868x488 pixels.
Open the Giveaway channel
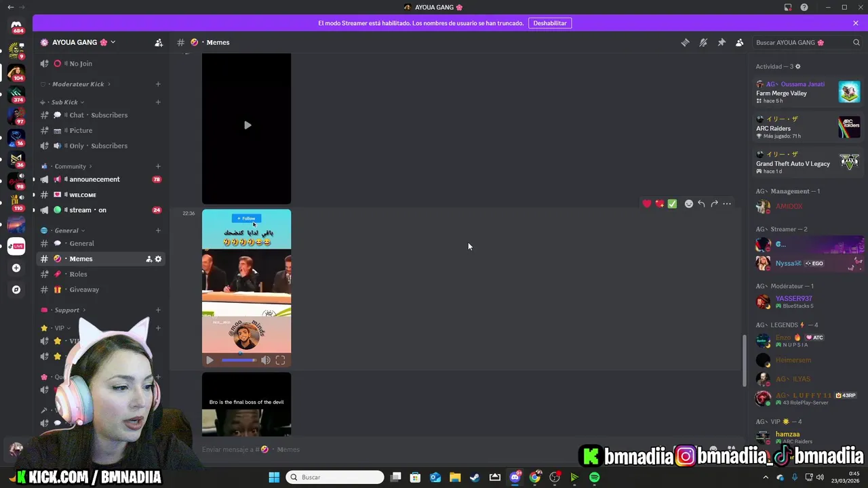tap(100, 289)
